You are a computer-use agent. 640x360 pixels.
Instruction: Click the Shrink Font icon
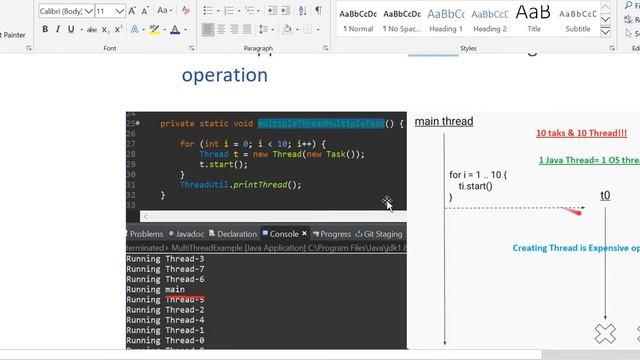(x=145, y=11)
